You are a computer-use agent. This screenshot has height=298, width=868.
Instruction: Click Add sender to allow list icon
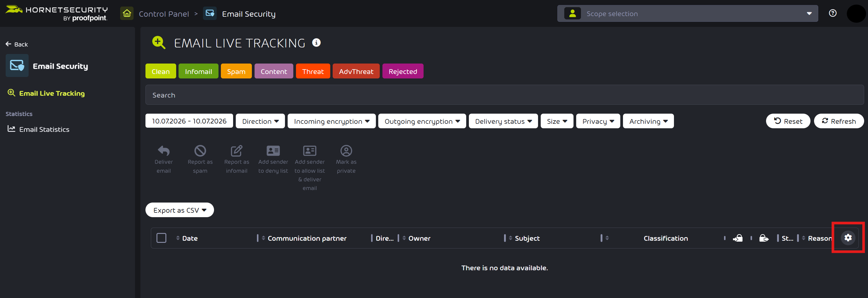pyautogui.click(x=310, y=151)
